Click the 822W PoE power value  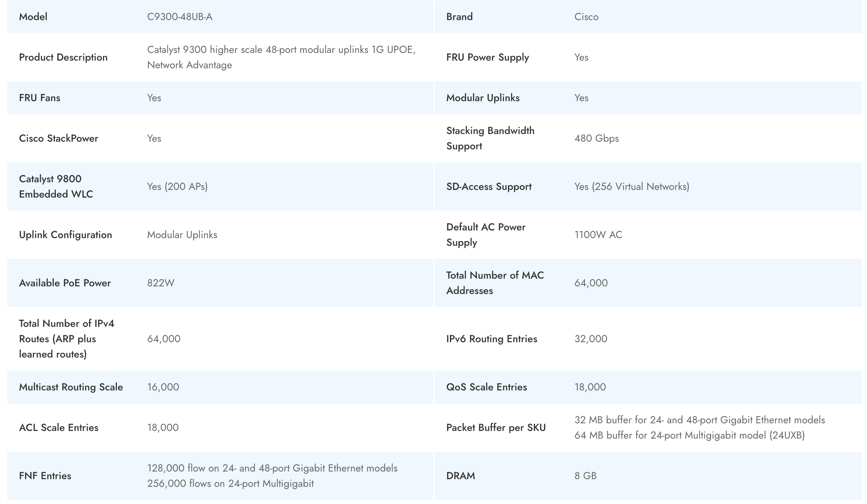(161, 283)
